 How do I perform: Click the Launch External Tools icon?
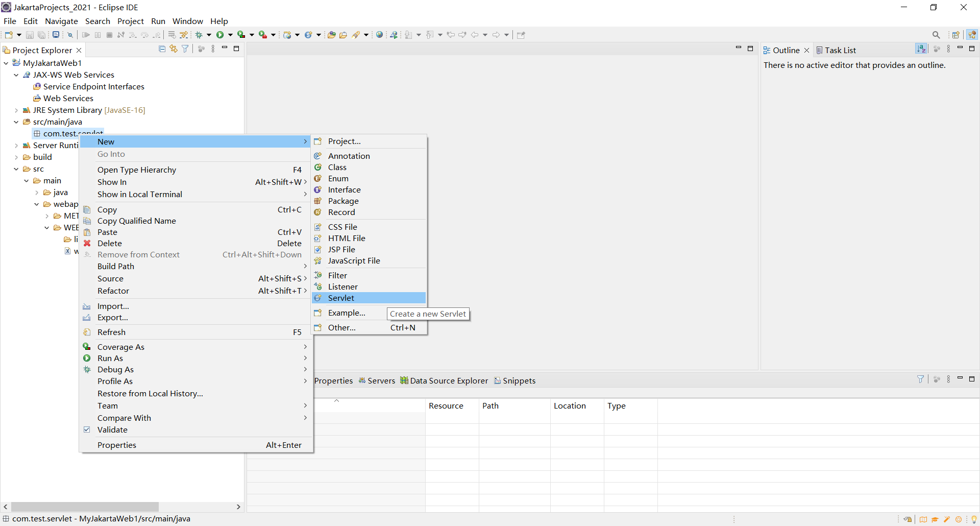[262, 35]
